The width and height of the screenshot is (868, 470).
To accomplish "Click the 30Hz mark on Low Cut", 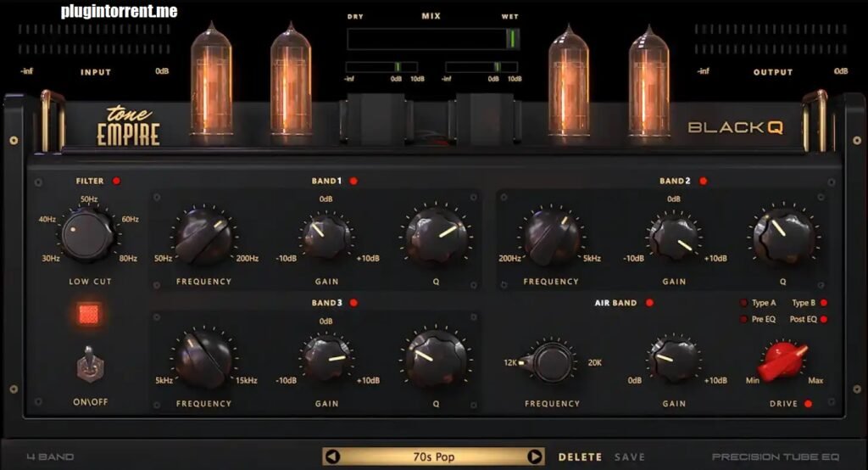I will (x=50, y=258).
